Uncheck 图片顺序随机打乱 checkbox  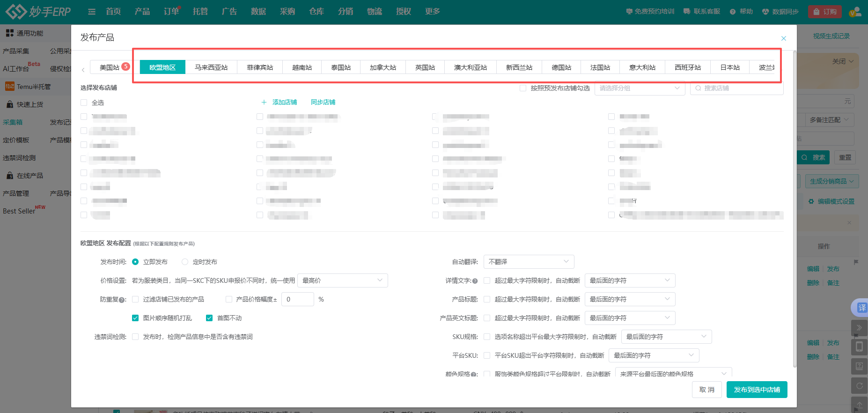pyautogui.click(x=135, y=318)
